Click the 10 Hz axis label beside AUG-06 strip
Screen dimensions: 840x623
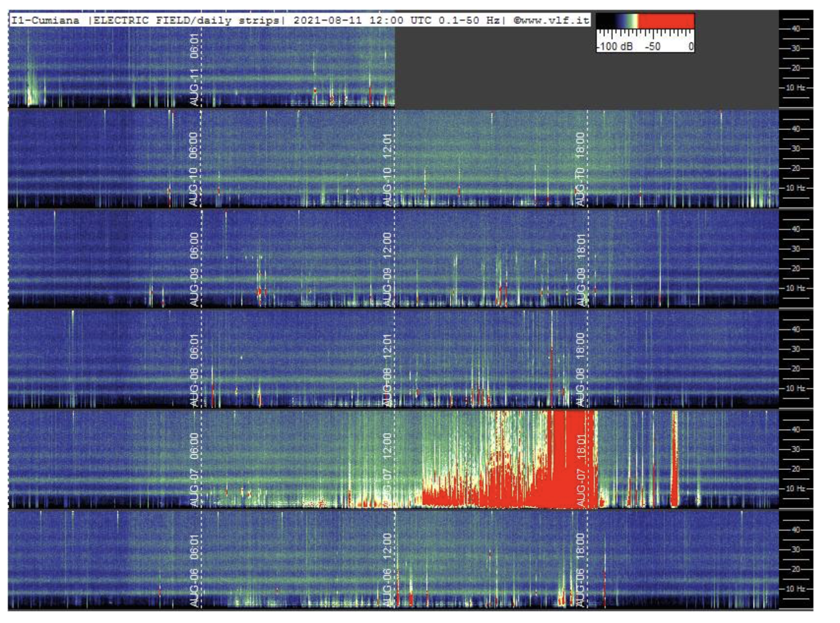795,589
